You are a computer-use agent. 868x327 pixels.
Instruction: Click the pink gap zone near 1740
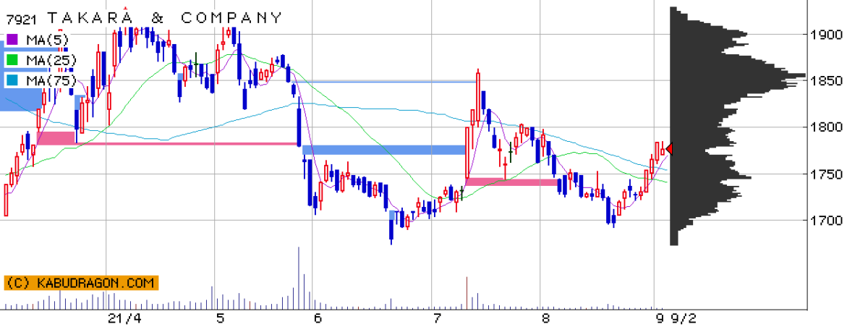513,182
